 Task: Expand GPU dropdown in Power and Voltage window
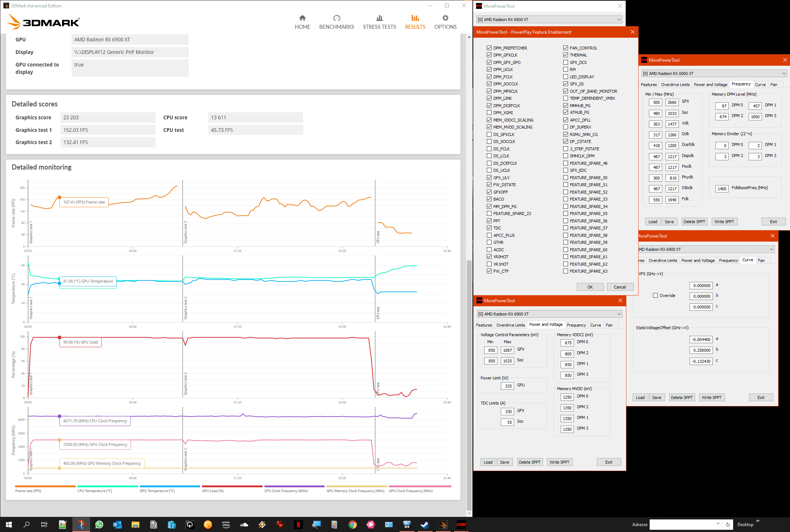(x=619, y=314)
